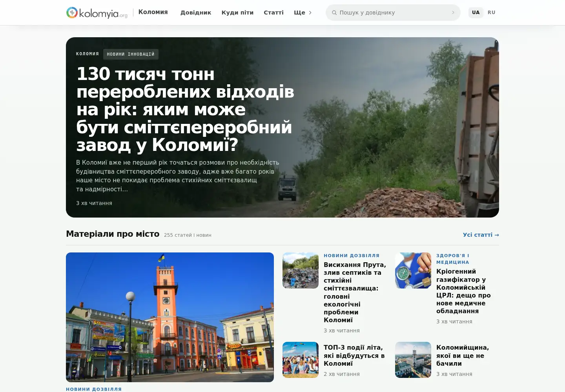Follow the Усі статті link

click(x=481, y=235)
